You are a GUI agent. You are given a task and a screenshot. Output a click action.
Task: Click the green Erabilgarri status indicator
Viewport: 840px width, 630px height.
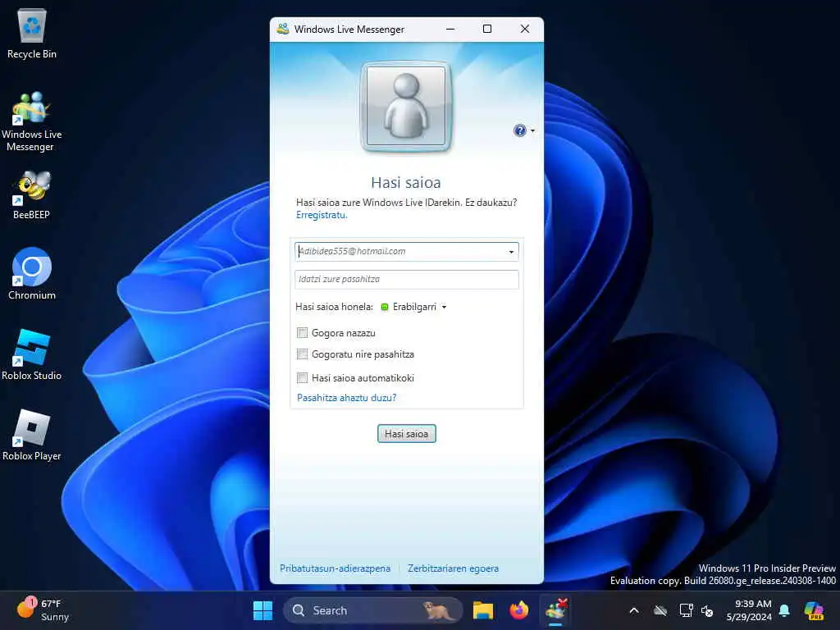coord(384,307)
